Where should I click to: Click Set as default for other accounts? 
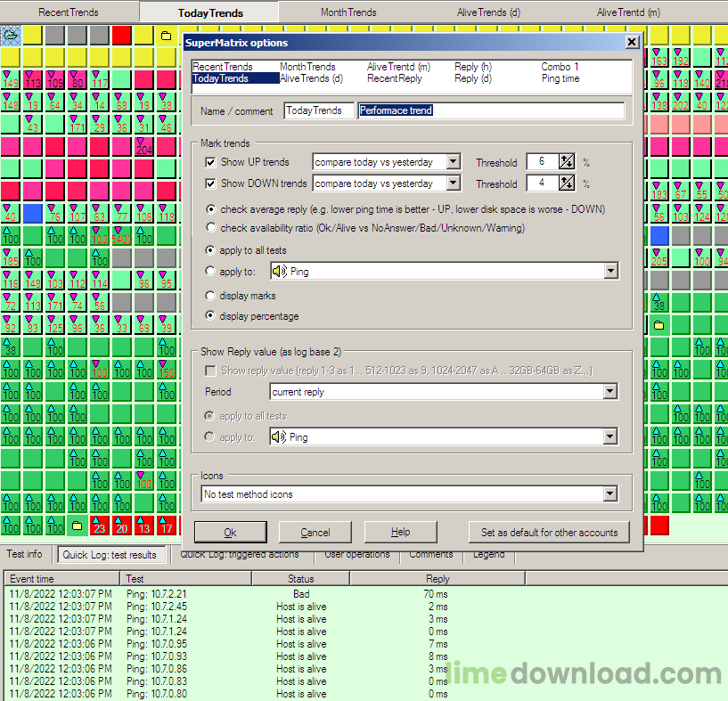pyautogui.click(x=549, y=533)
